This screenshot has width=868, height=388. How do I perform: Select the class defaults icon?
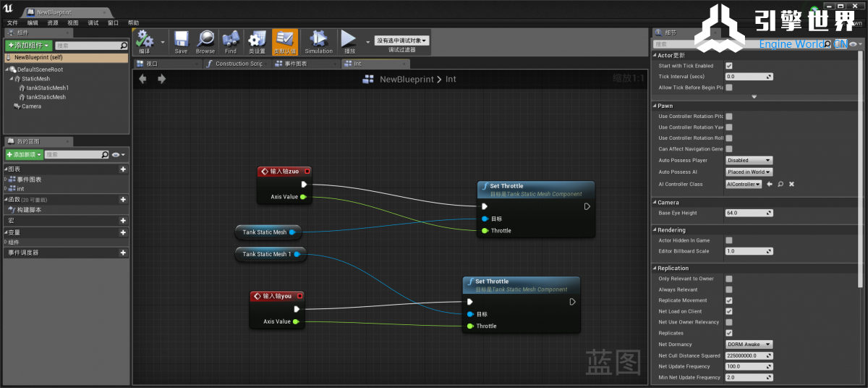[x=284, y=39]
